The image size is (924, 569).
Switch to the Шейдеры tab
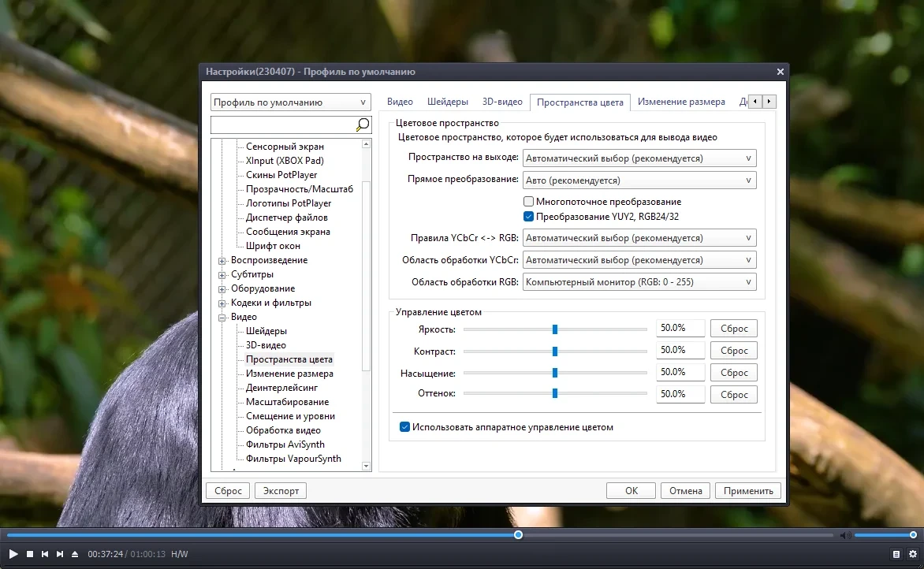click(447, 102)
